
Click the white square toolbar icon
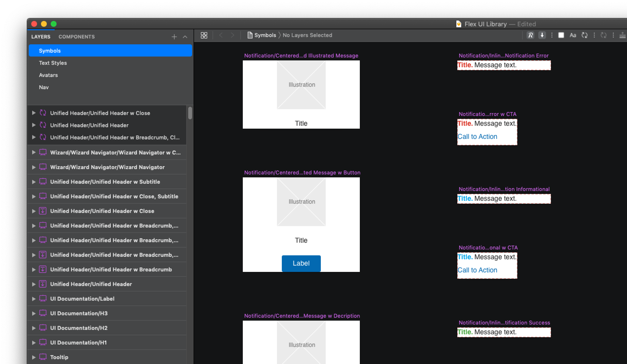(x=561, y=35)
